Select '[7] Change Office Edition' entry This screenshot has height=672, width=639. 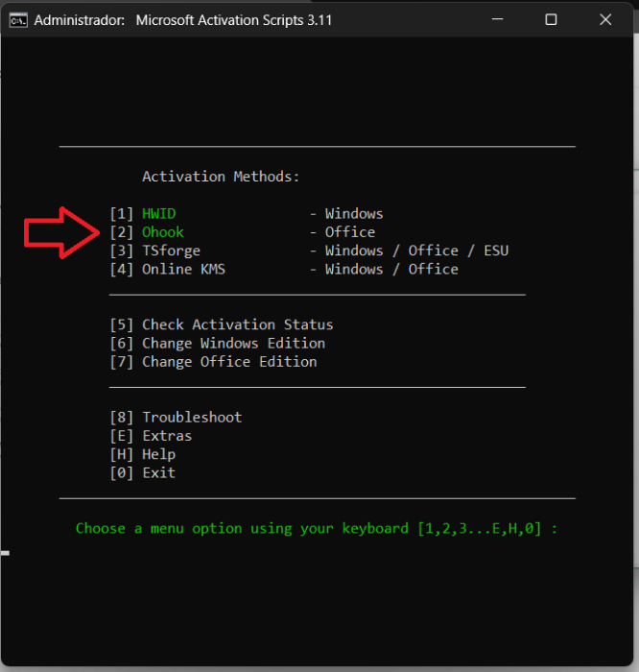pos(213,362)
